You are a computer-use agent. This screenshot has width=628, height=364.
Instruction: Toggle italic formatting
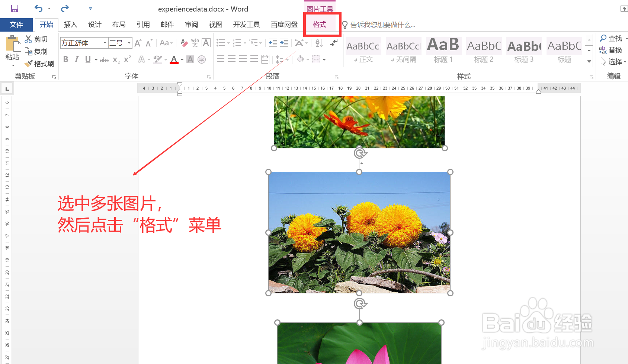click(77, 59)
